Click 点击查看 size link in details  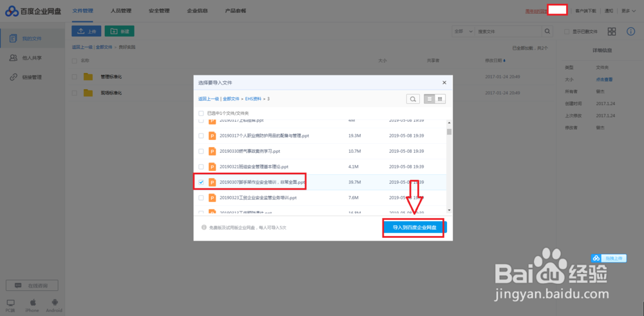point(604,79)
